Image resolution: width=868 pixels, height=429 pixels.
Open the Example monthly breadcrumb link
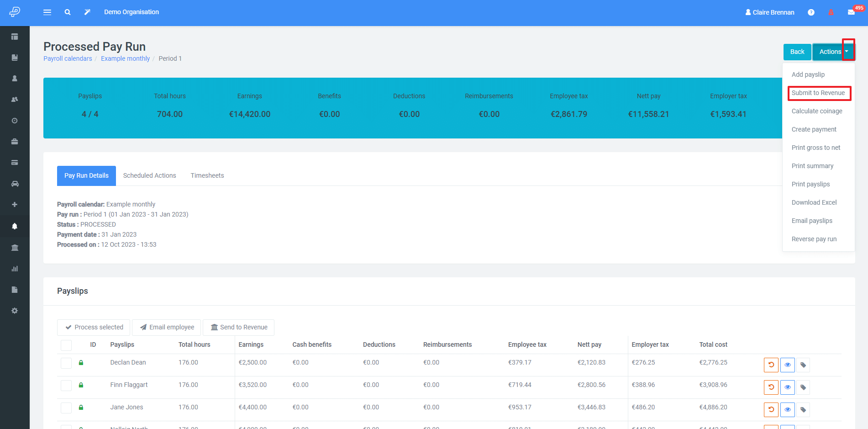125,58
